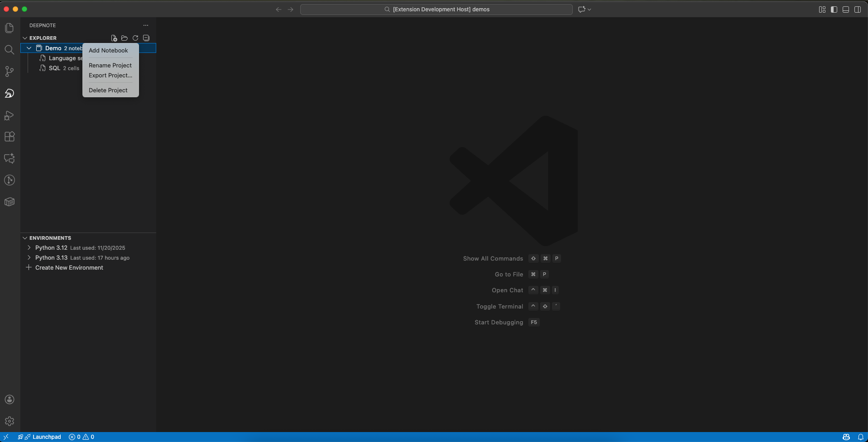The height and width of the screenshot is (442, 868).
Task: Expand the Python 3.12 environment entry
Action: (29, 247)
